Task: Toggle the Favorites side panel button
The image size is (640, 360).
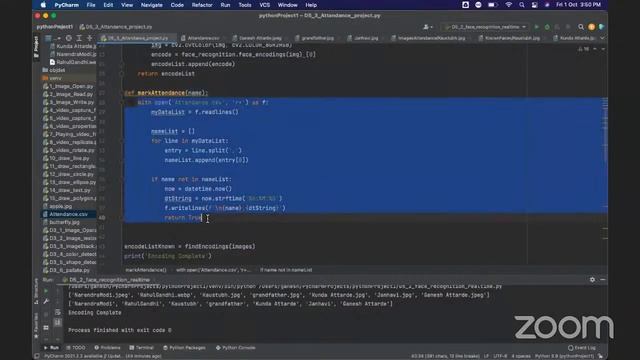Action: 36,326
